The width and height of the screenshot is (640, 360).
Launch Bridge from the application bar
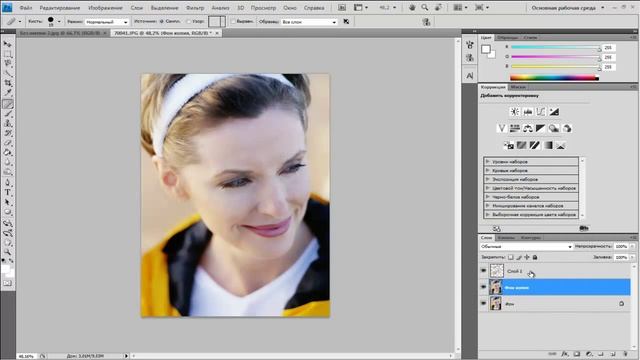click(342, 7)
